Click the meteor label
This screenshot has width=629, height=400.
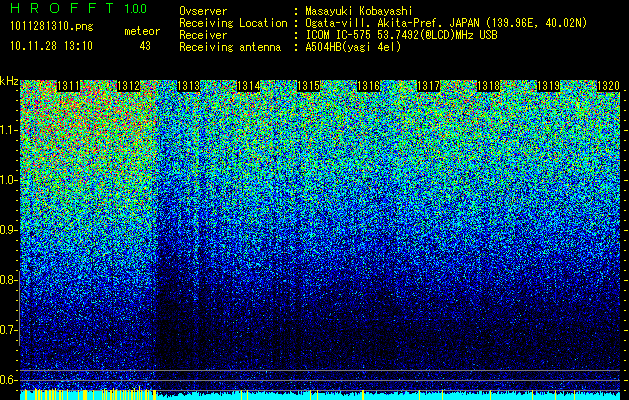(142, 31)
